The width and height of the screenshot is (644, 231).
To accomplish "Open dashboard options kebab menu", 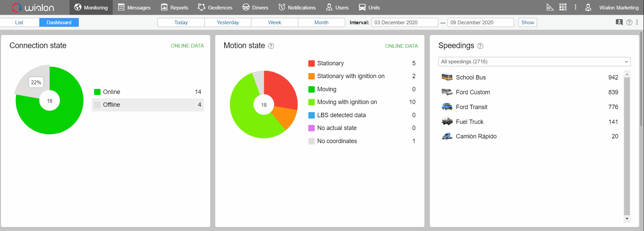I will coord(637,22).
